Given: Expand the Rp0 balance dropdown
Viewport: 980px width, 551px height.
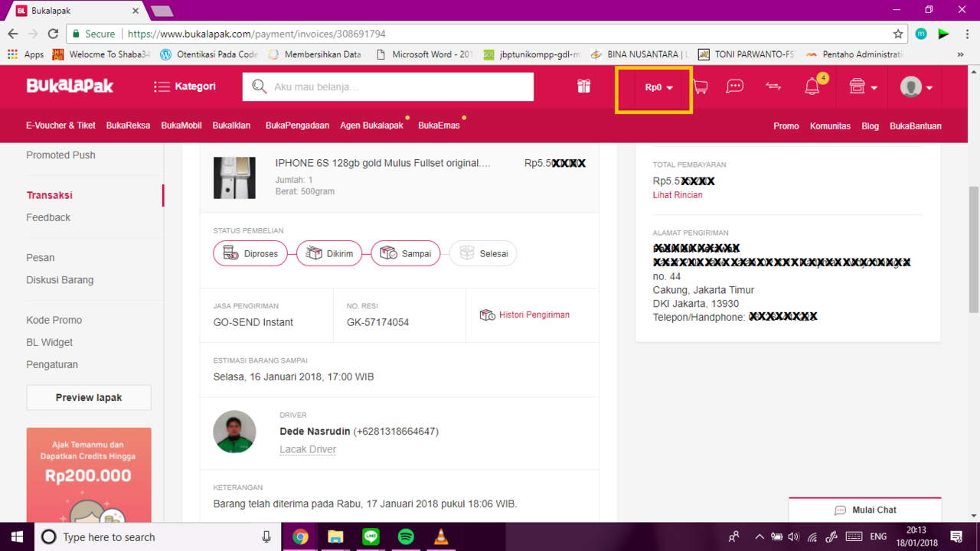Looking at the screenshot, I should (x=658, y=87).
